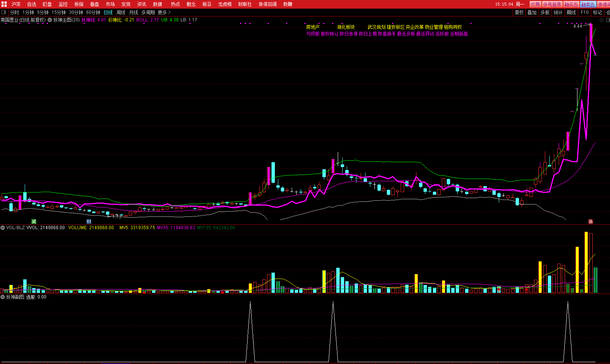Select the 日线 daily period tab
The width and height of the screenshot is (610, 364).
pyautogui.click(x=108, y=12)
